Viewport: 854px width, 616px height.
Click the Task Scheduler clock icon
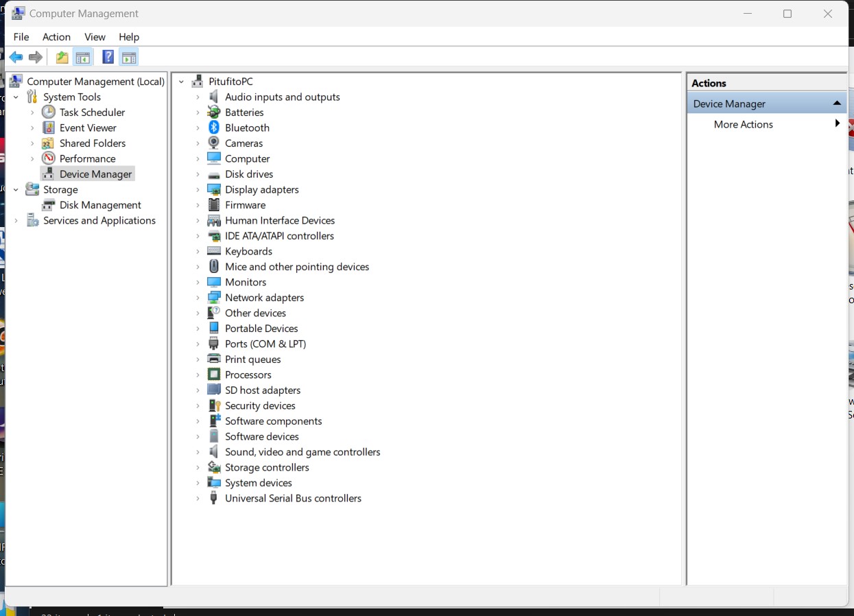coord(48,112)
